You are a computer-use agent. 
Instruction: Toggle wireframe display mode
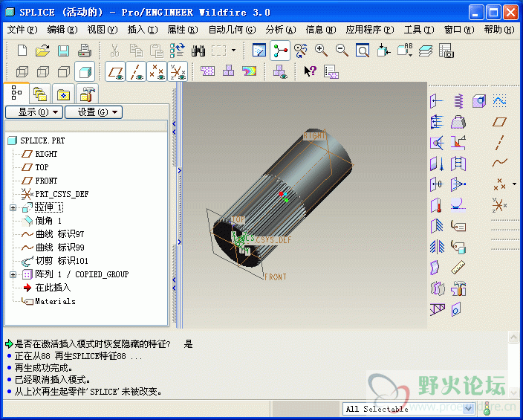tap(22, 71)
